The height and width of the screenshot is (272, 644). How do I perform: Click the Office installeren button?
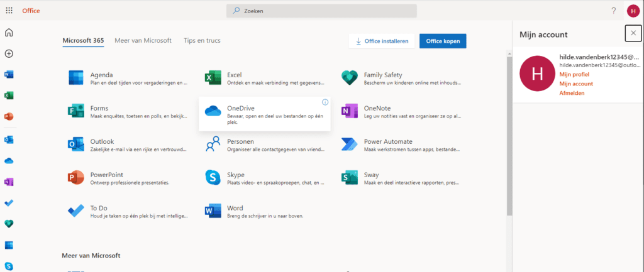coord(382,41)
